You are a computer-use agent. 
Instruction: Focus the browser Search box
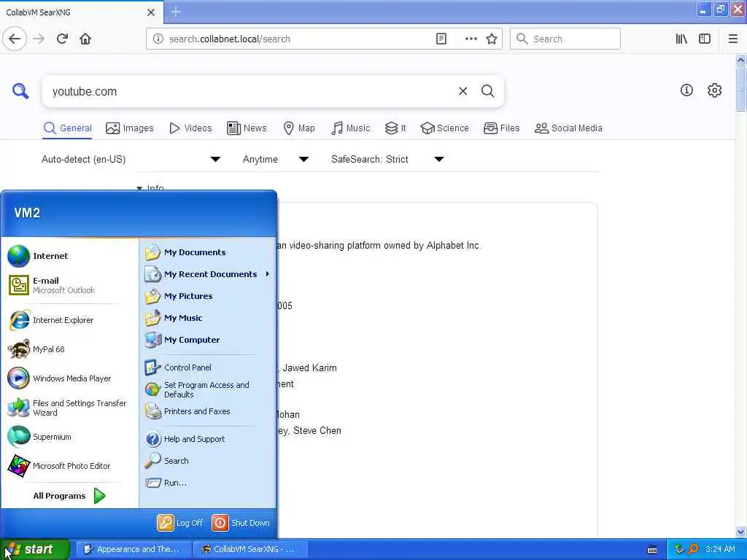coord(565,39)
